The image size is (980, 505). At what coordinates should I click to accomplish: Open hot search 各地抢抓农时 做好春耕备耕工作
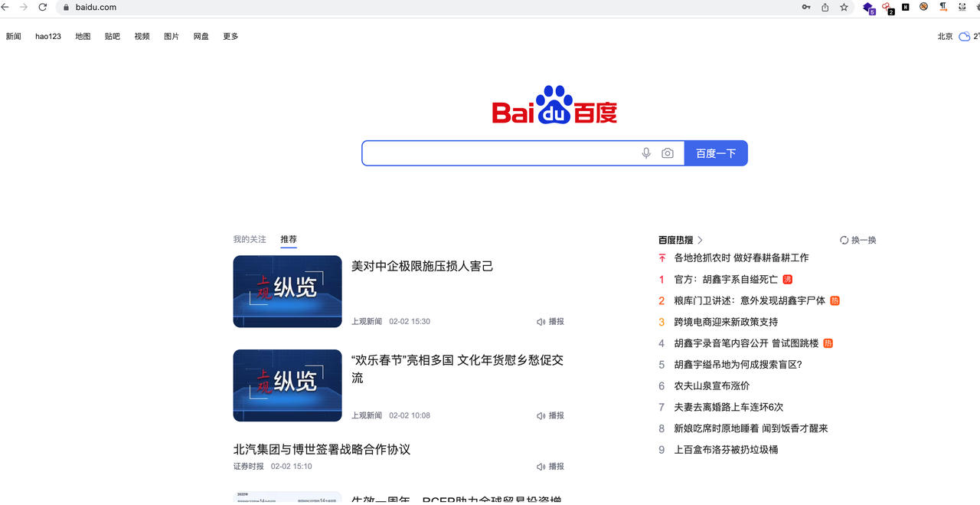(741, 258)
